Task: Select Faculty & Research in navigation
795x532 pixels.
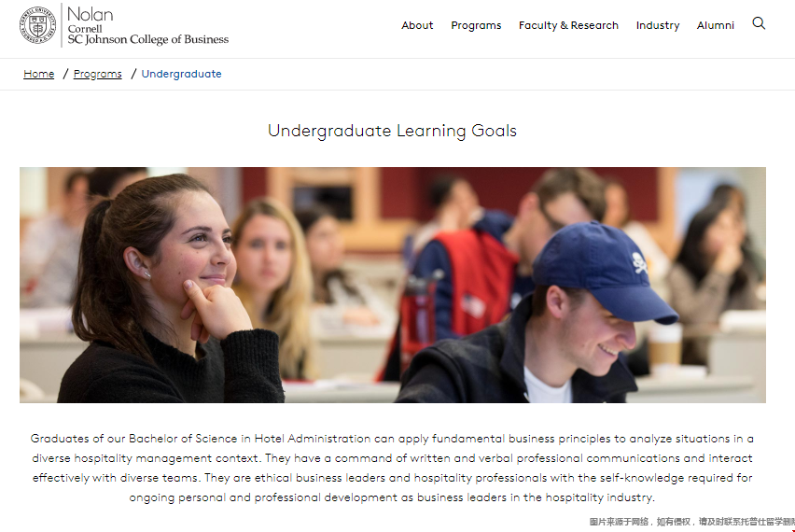Action: (x=568, y=25)
